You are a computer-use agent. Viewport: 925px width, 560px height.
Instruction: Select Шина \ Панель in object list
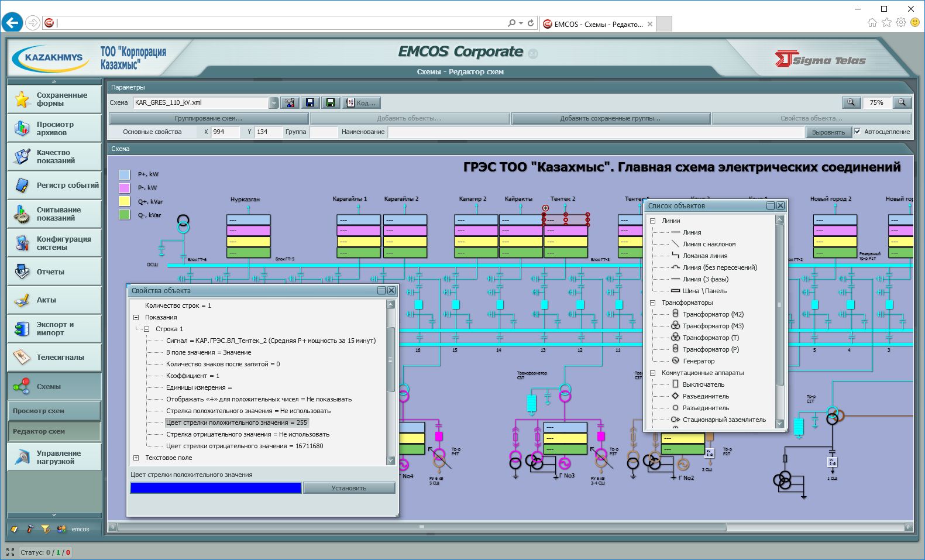[x=704, y=291]
